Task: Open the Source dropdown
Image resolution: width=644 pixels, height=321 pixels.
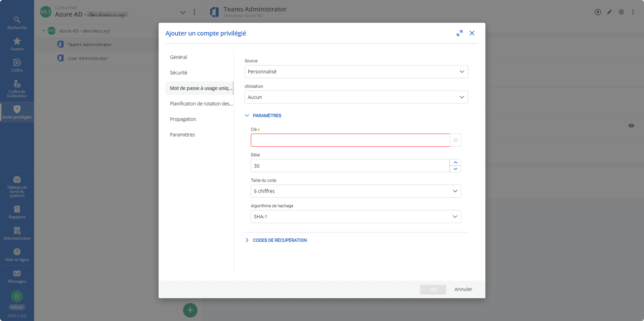Action: 356,72
